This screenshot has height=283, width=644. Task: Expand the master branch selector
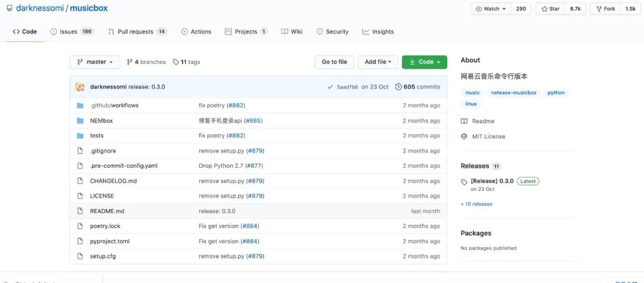click(x=95, y=62)
